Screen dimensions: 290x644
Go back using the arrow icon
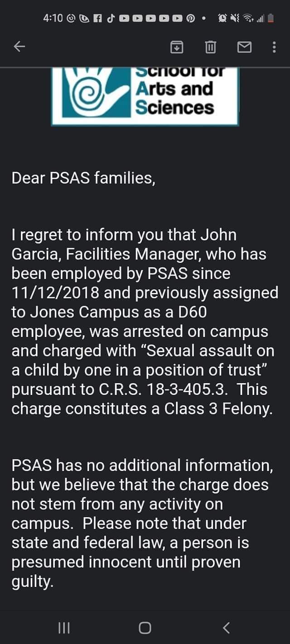click(x=19, y=47)
